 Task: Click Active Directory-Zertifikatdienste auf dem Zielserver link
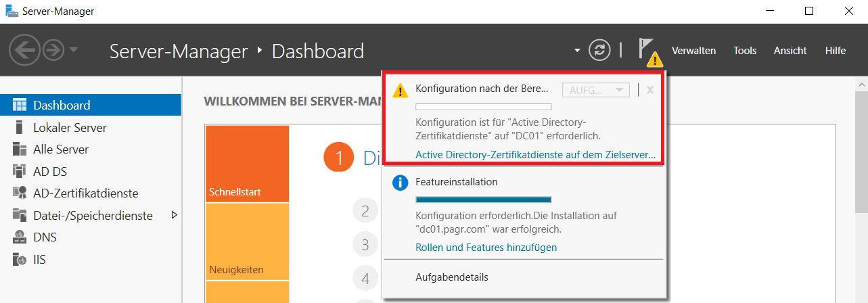[536, 155]
